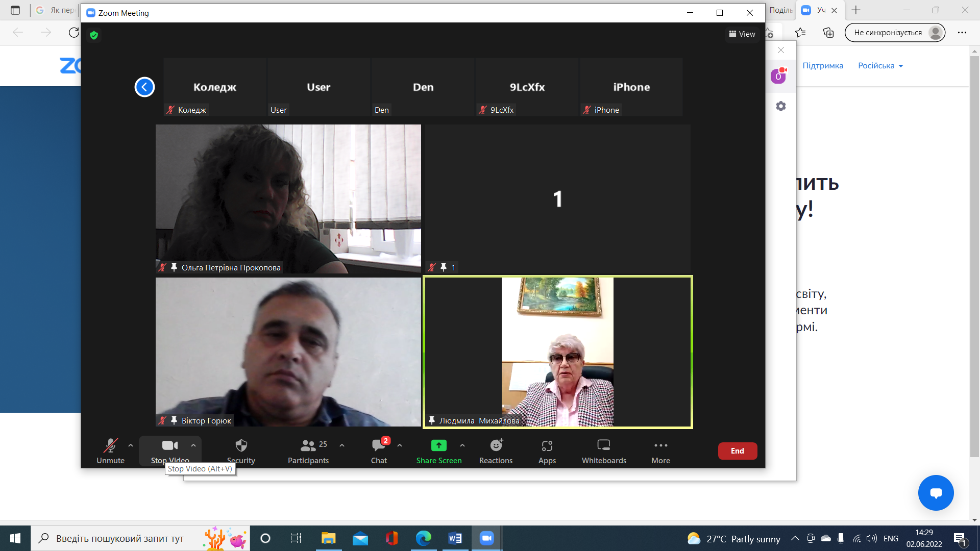Open the View layout menu
Screen dimensions: 980x551
click(x=742, y=34)
